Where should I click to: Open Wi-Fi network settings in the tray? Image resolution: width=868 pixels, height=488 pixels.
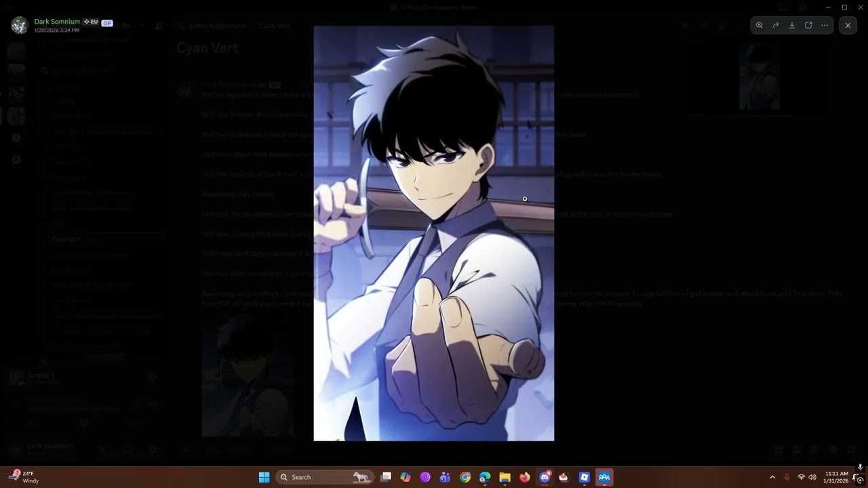pyautogui.click(x=801, y=477)
